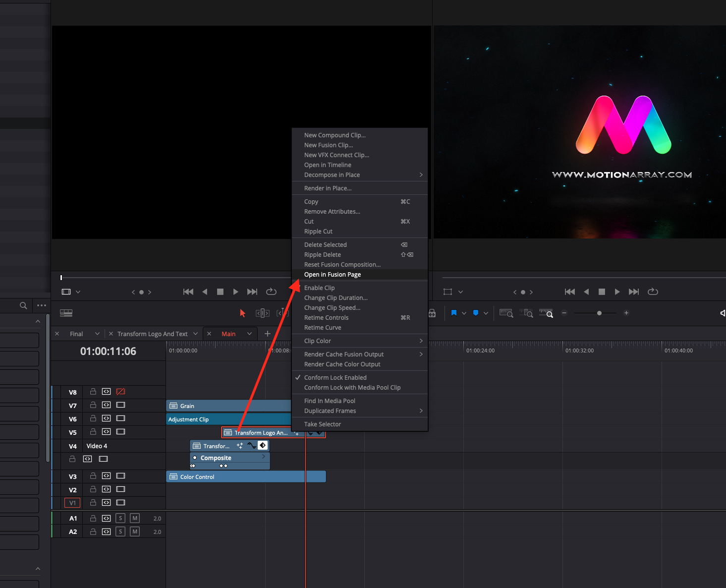Click the timeline zoom-in plus button
Screen dimensions: 726x588
coord(626,313)
